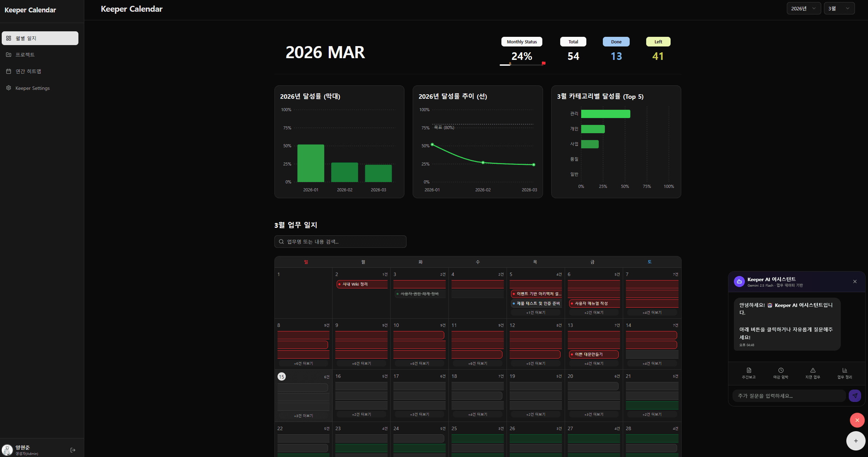
Task: Select the deadline approaching (마감 임박) clock icon
Action: (x=781, y=373)
